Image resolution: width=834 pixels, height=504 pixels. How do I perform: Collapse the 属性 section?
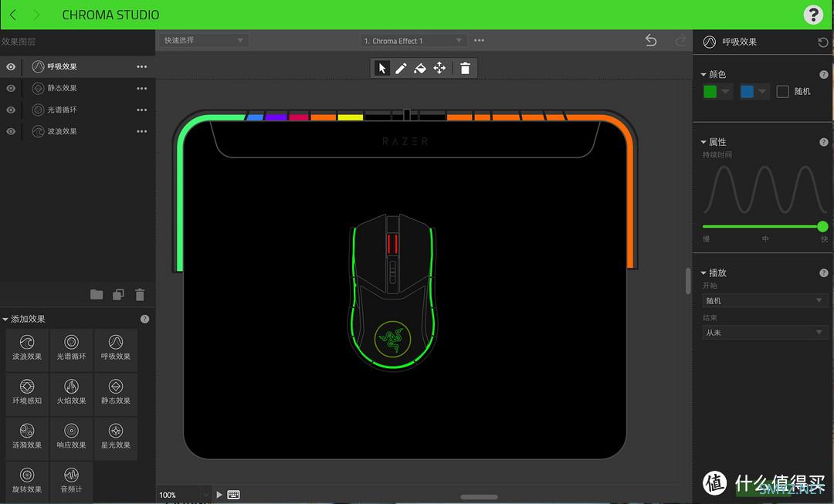point(703,142)
